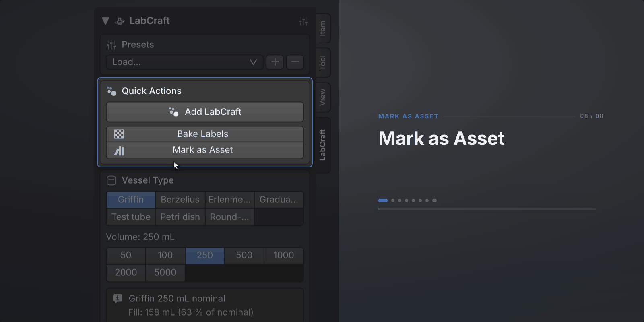The height and width of the screenshot is (322, 644).
Task: Set volume to 2000 mL
Action: [126, 272]
